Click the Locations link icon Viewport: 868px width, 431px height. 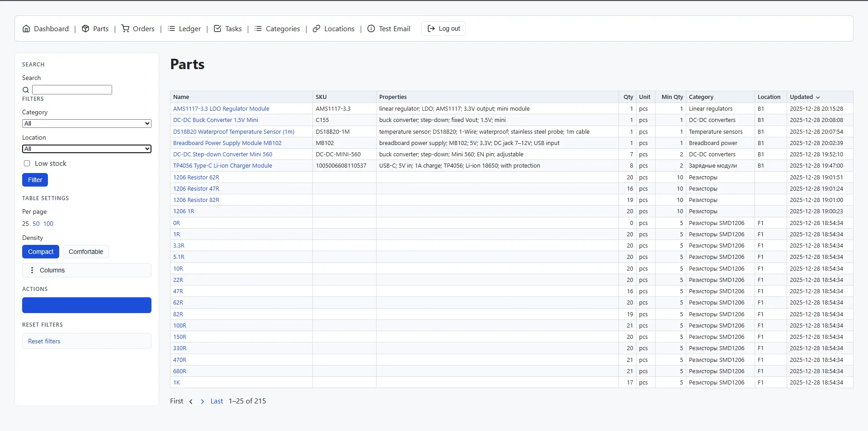pyautogui.click(x=316, y=28)
